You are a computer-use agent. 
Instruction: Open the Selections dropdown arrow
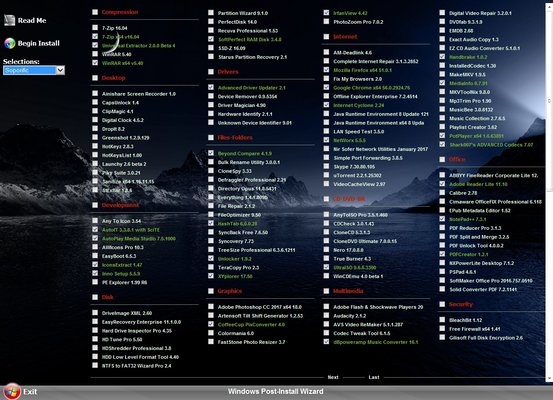click(x=60, y=70)
